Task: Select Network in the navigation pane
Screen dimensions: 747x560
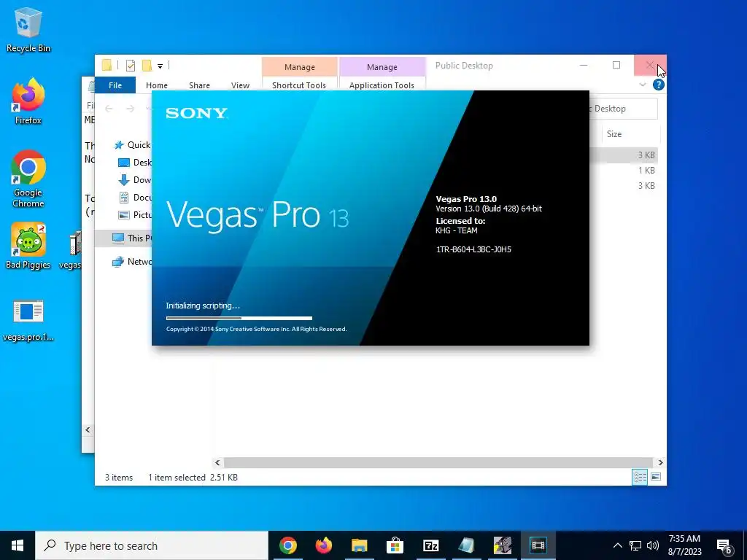Action: point(131,262)
